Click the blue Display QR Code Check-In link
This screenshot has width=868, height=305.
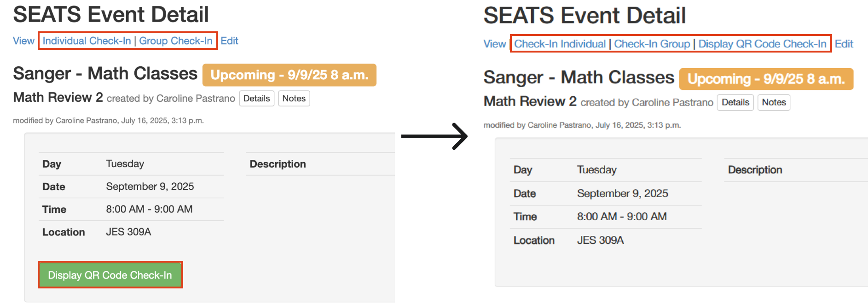(762, 44)
